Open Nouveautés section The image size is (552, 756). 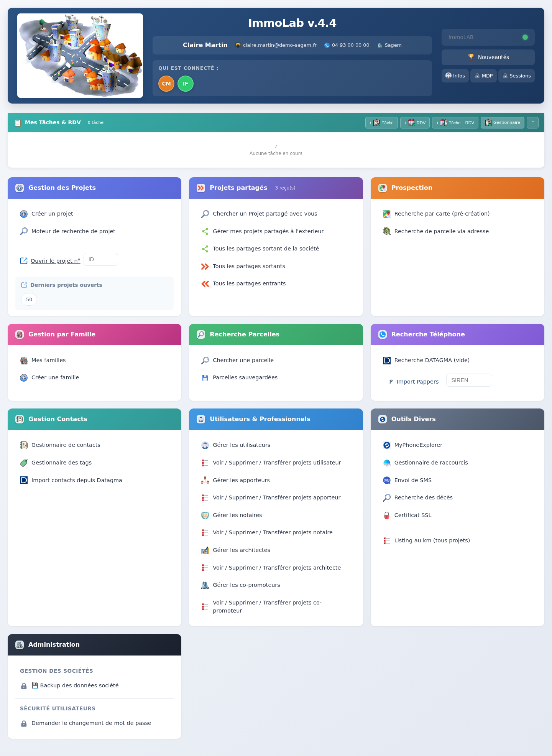tap(488, 57)
